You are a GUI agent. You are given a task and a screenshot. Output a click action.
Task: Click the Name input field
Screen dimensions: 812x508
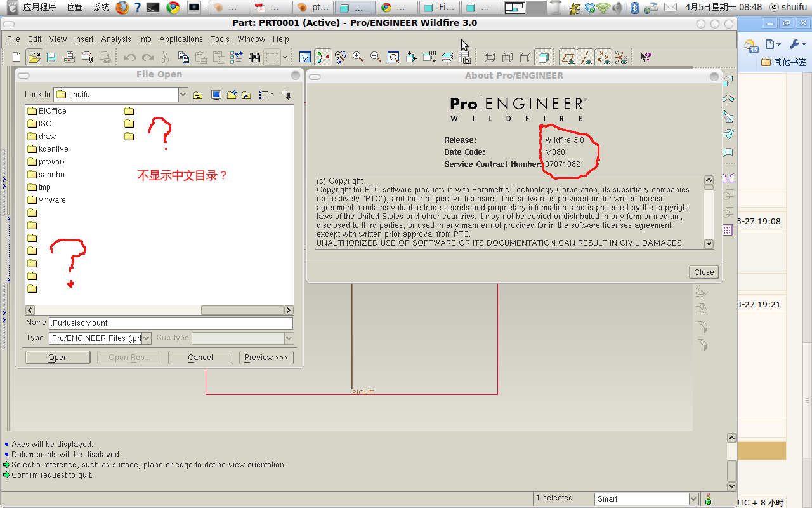pos(171,323)
